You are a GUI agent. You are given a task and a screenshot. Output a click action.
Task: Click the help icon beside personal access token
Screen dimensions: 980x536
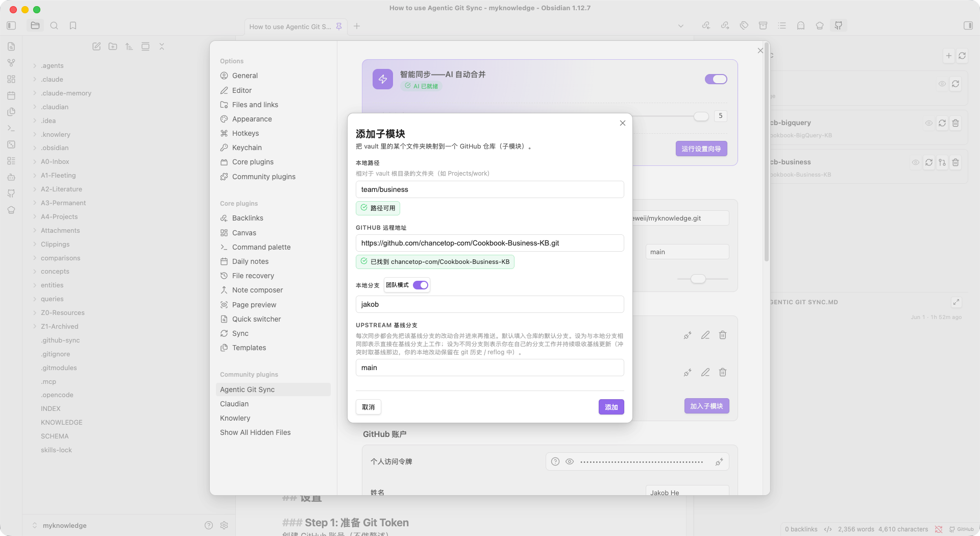(555, 461)
